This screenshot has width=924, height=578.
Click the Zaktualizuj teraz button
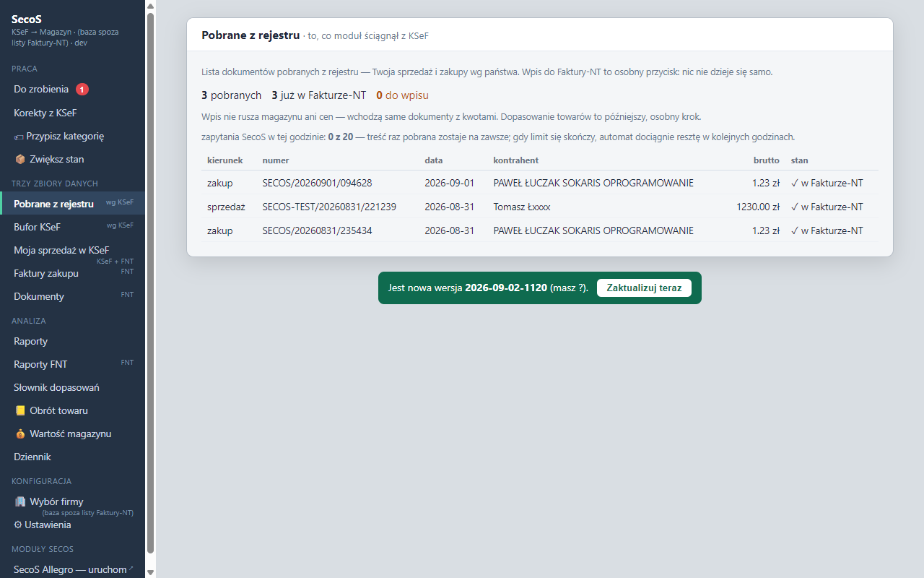tap(644, 288)
